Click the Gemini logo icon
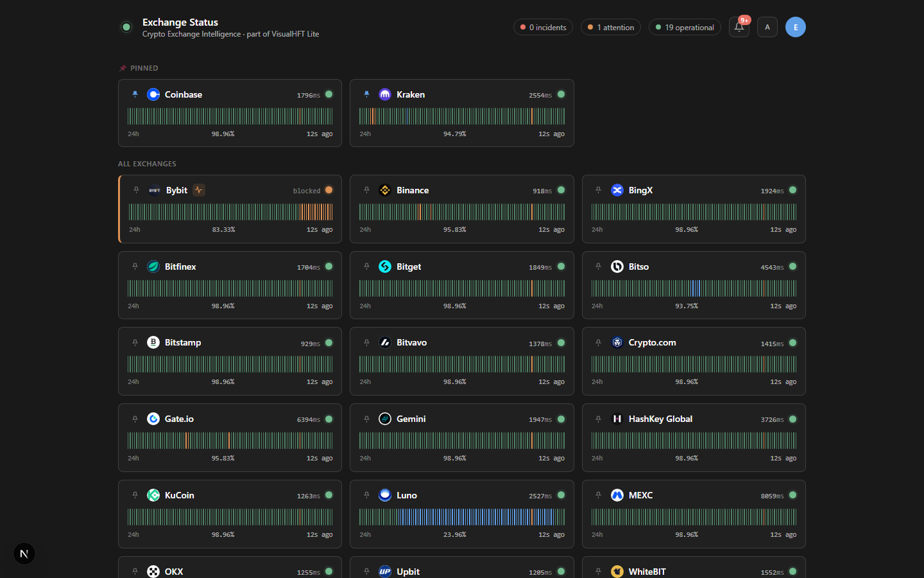Viewport: 924px width, 578px height. tap(385, 419)
